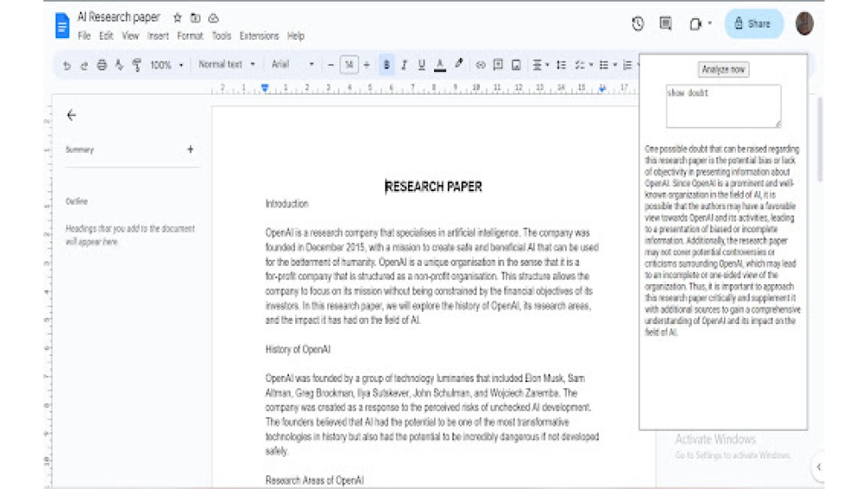The height and width of the screenshot is (489, 868).
Task: Open the user account avatar
Action: (805, 23)
